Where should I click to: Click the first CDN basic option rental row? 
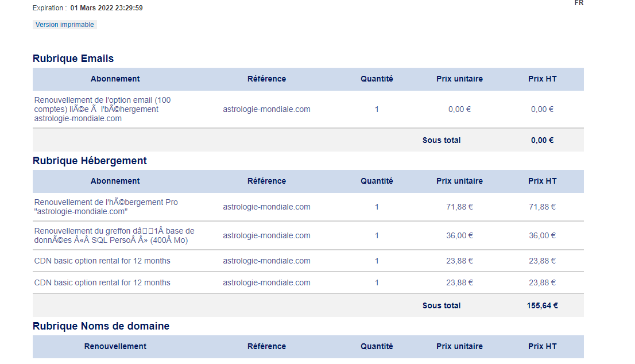pyautogui.click(x=308, y=261)
